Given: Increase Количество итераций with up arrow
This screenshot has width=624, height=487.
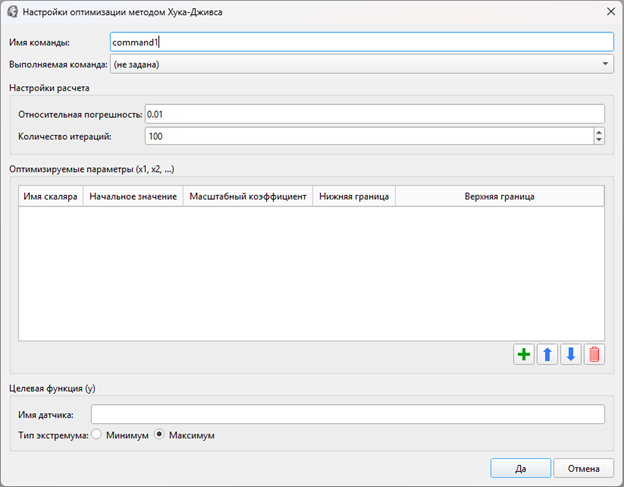Looking at the screenshot, I should 599,131.
